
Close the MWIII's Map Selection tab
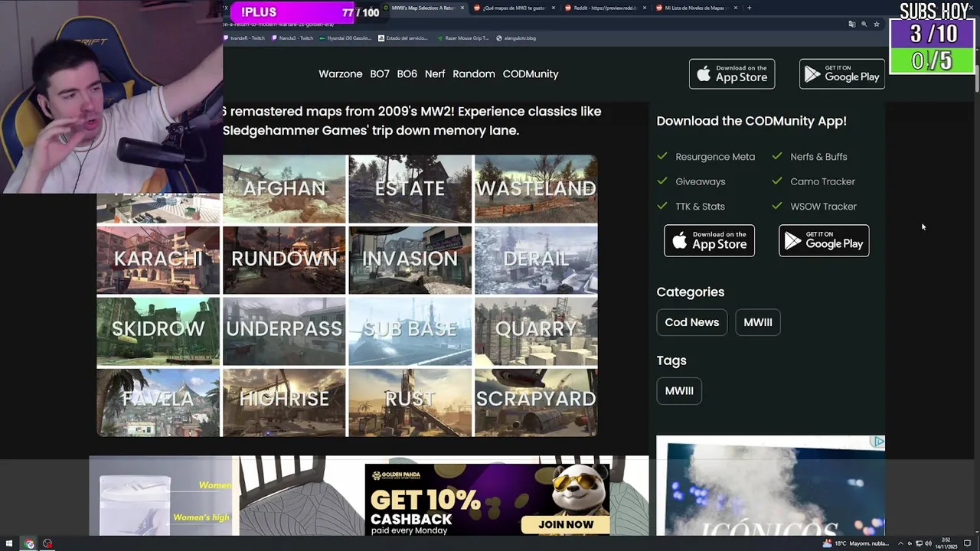coord(462,8)
